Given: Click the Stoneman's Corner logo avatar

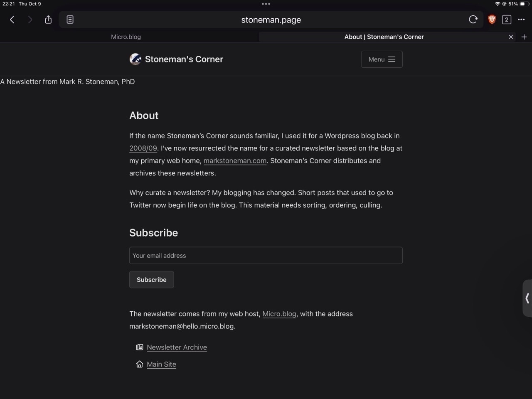Looking at the screenshot, I should pyautogui.click(x=135, y=59).
